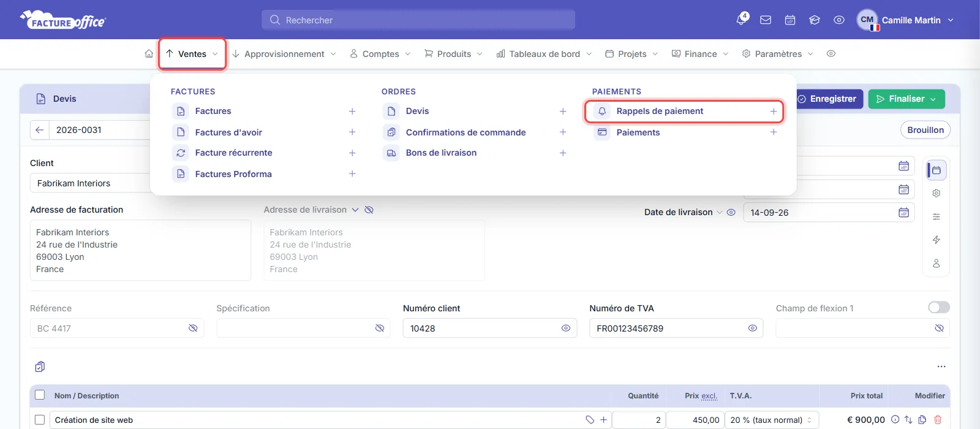Toggle visibility of Numéro de TVA field

click(x=752, y=328)
